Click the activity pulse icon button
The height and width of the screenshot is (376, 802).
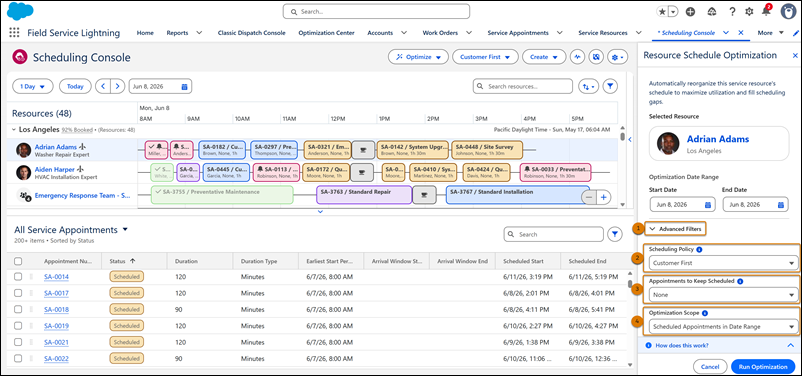(578, 57)
